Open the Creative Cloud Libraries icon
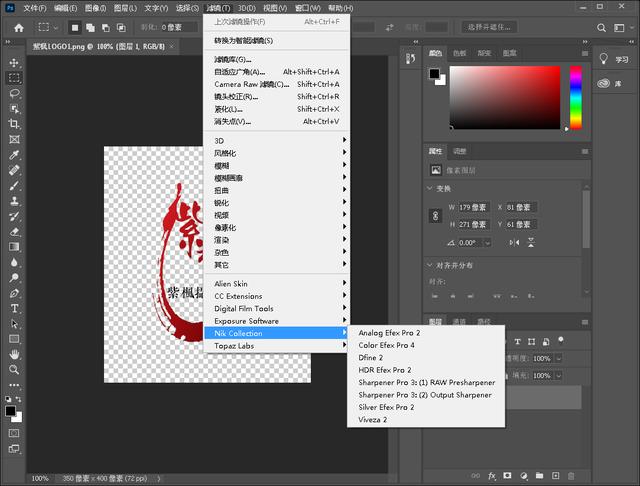Screen dimensions: 640x486 coord(604,83)
